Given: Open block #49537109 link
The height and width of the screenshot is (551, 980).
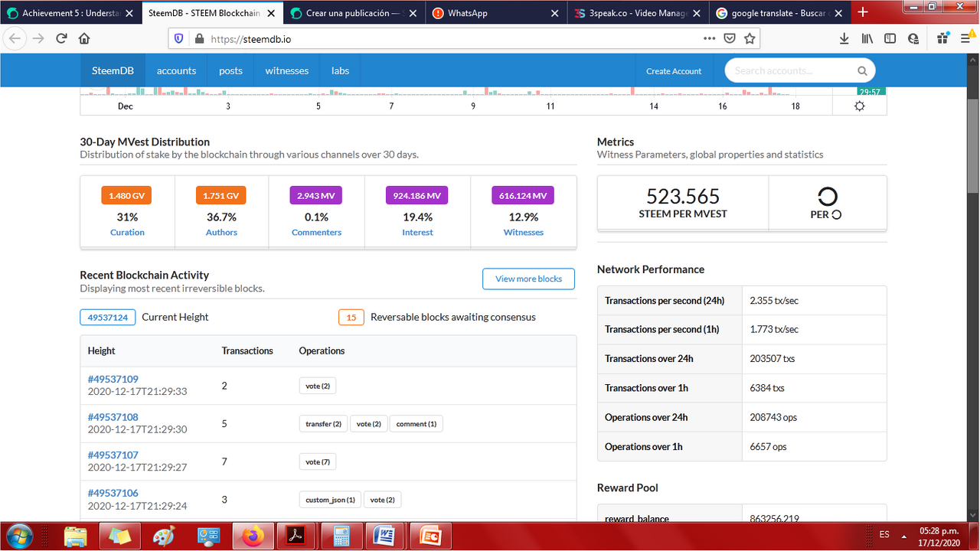Looking at the screenshot, I should pyautogui.click(x=113, y=379).
